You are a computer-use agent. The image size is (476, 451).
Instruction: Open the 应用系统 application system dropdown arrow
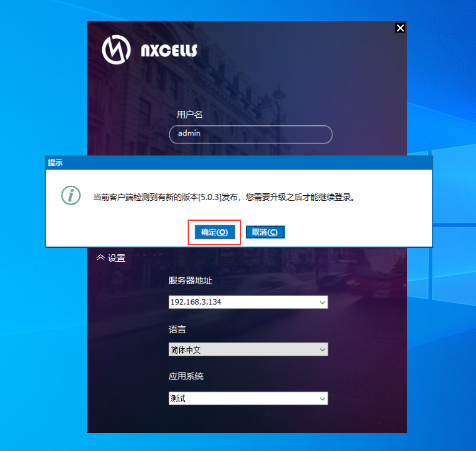pyautogui.click(x=323, y=398)
